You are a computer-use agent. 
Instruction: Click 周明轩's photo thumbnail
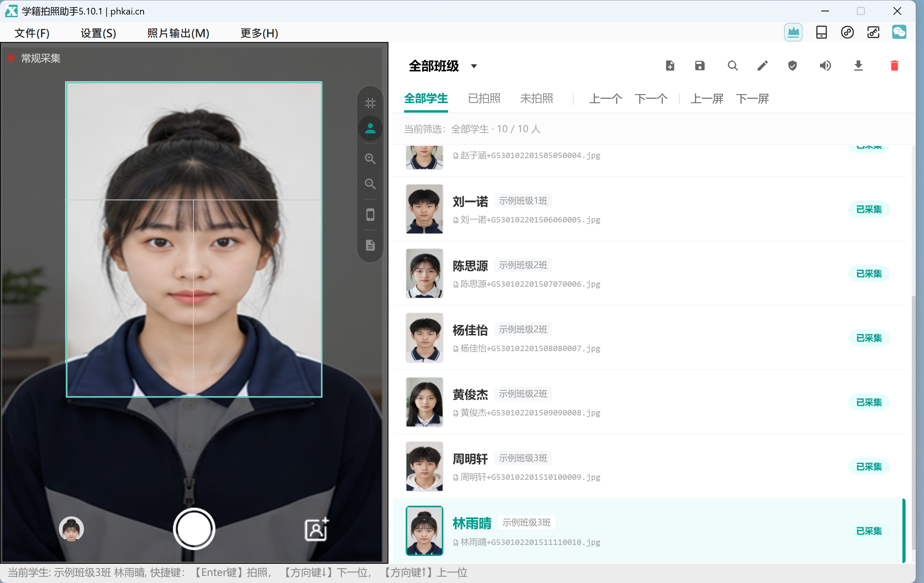coord(424,466)
